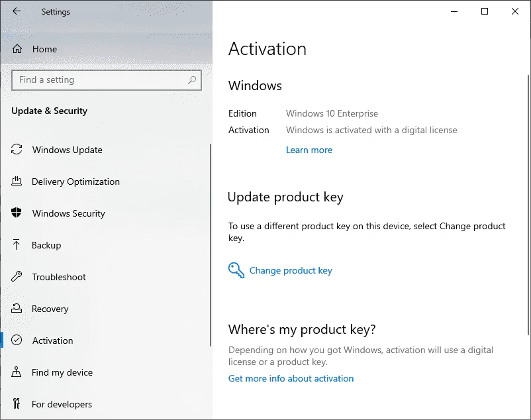The image size is (531, 420).
Task: Click the For developers tools icon
Action: [x=17, y=403]
